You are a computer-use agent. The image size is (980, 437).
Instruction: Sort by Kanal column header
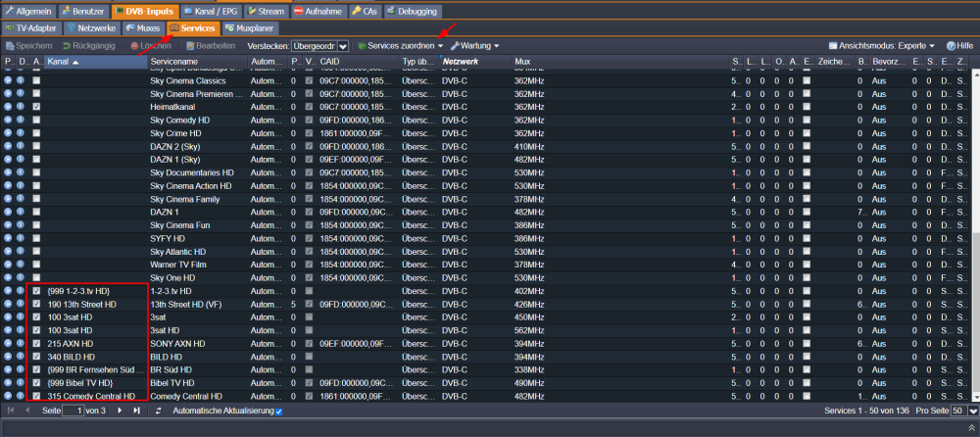[x=96, y=62]
